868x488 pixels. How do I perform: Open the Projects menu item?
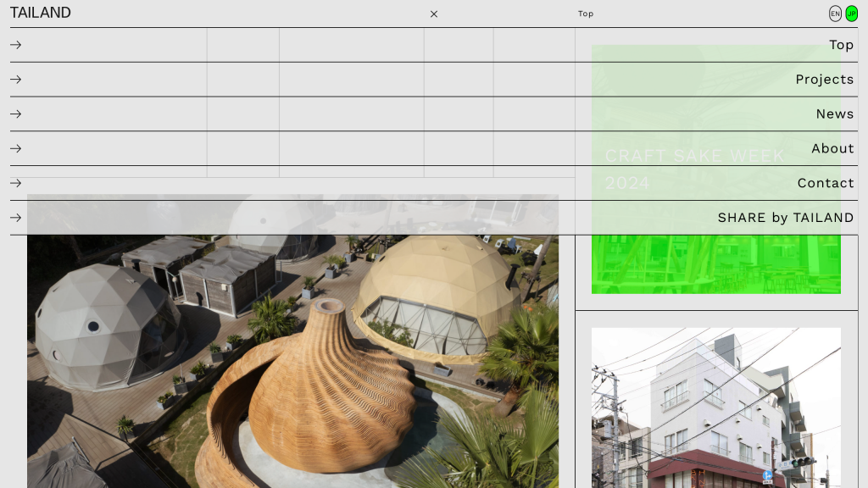(x=824, y=80)
